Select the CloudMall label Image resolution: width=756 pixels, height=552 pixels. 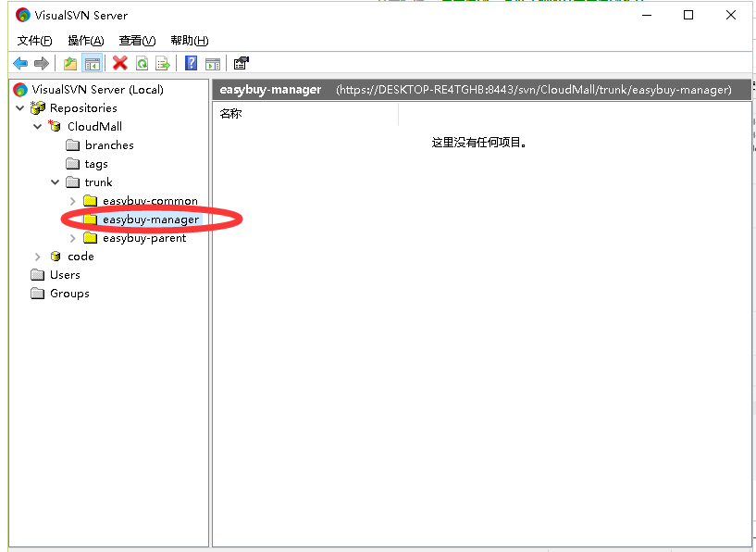94,126
